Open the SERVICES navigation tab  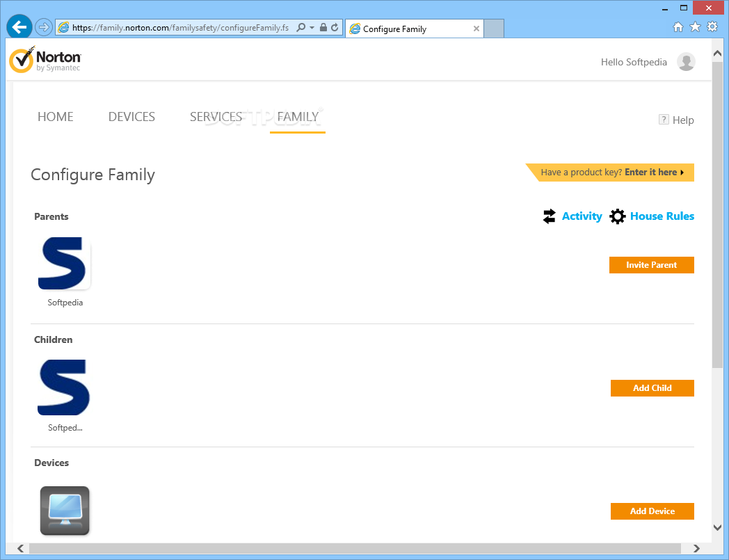point(216,117)
